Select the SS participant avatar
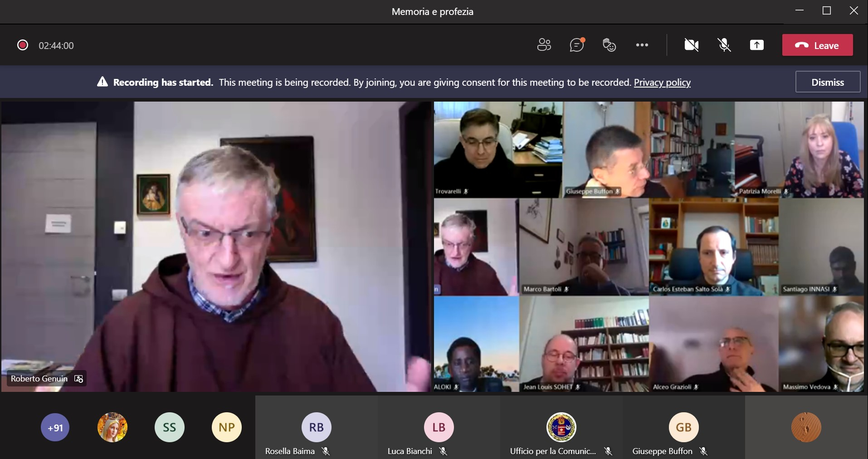 coord(169,427)
